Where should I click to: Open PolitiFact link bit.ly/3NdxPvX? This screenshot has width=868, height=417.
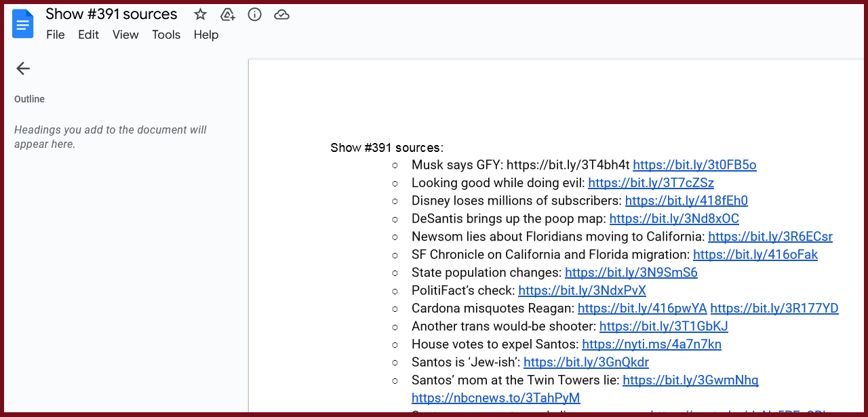coord(582,291)
